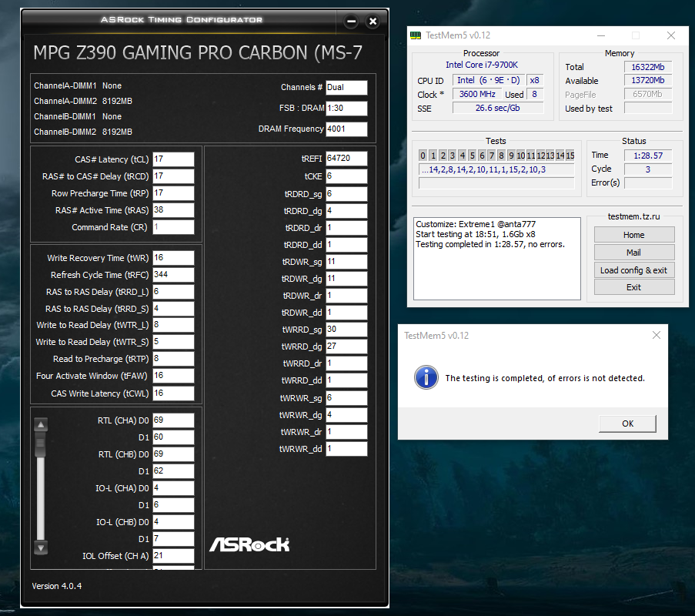The image size is (695, 616).
Task: Click the tRRD_L value field
Action: tap(173, 291)
